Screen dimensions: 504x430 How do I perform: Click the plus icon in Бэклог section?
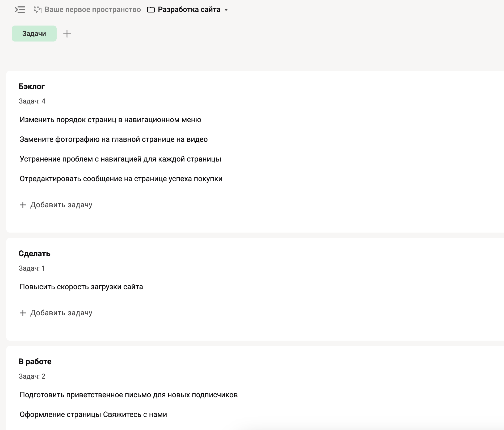(x=23, y=205)
